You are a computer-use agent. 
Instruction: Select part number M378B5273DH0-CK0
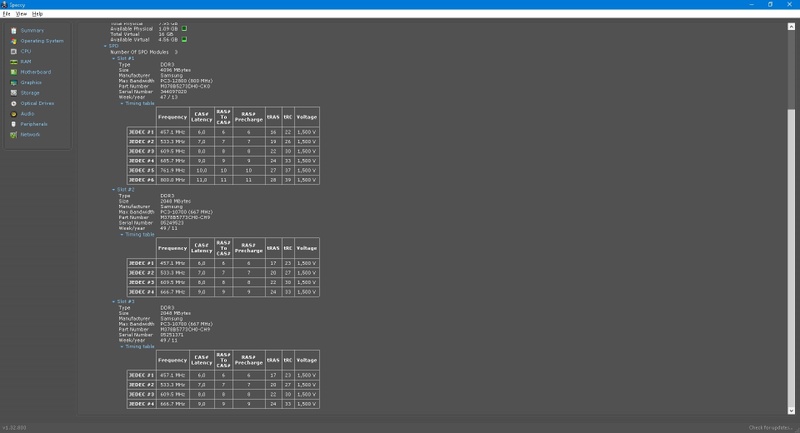click(185, 86)
